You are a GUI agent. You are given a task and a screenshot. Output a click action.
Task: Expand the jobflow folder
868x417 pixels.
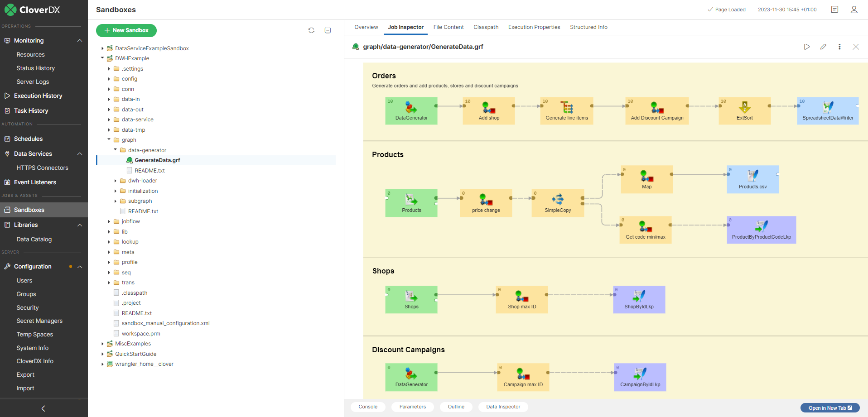click(x=109, y=221)
